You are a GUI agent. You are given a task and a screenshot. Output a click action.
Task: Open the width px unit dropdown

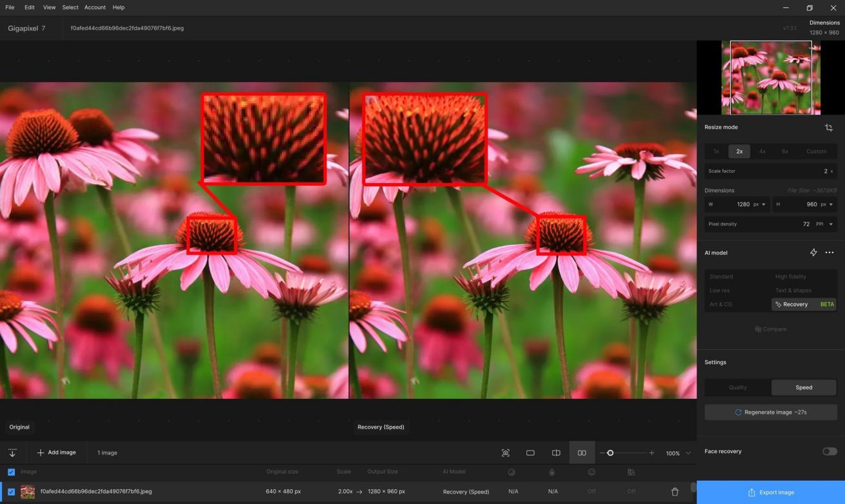(x=764, y=204)
